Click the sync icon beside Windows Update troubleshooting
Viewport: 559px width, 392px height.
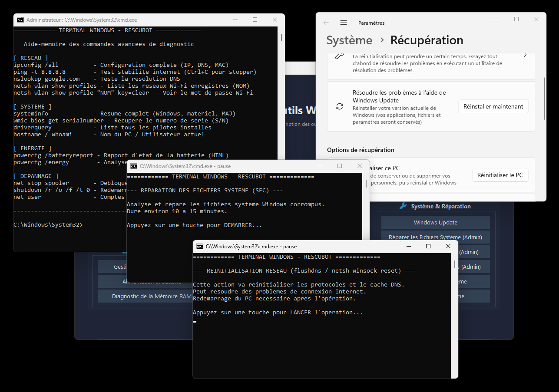pos(340,106)
